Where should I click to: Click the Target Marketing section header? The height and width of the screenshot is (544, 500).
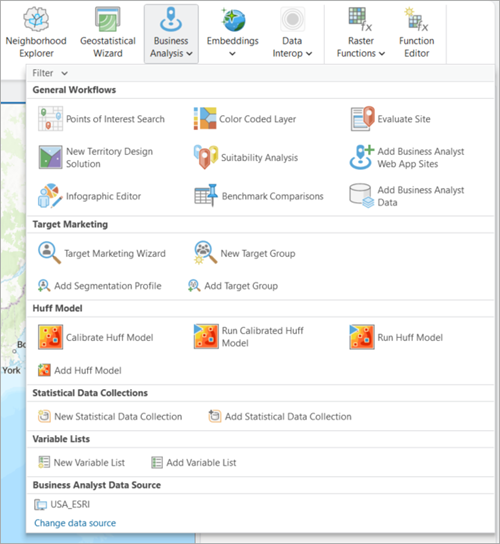70,224
